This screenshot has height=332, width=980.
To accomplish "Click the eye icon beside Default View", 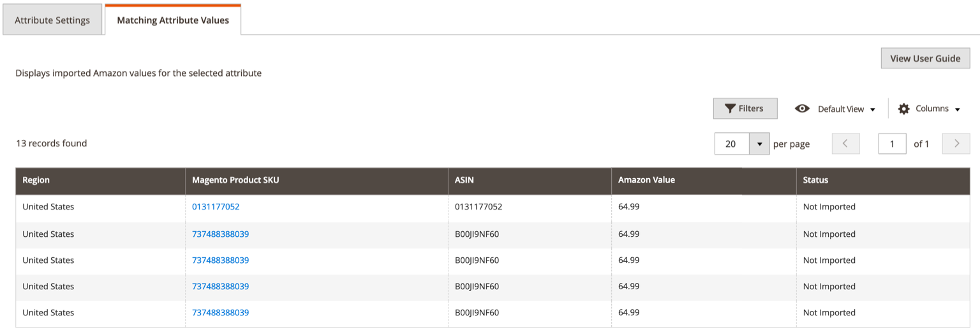I will coord(802,109).
